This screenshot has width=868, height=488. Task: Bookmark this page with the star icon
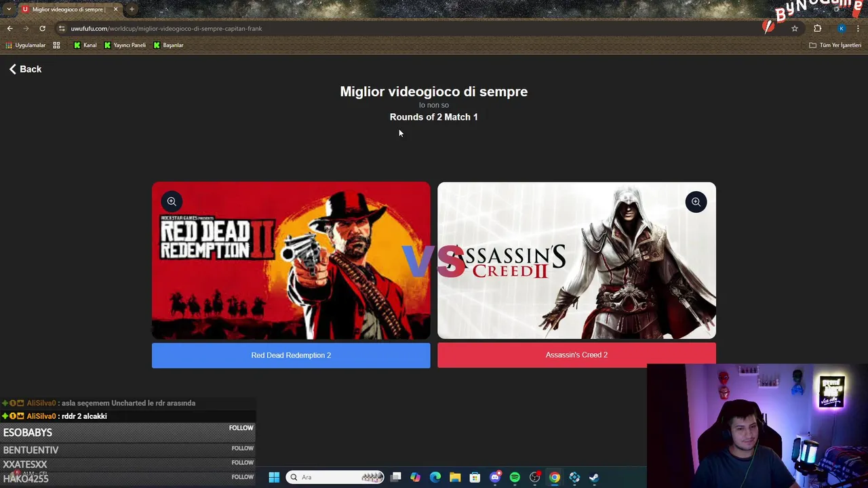(795, 28)
